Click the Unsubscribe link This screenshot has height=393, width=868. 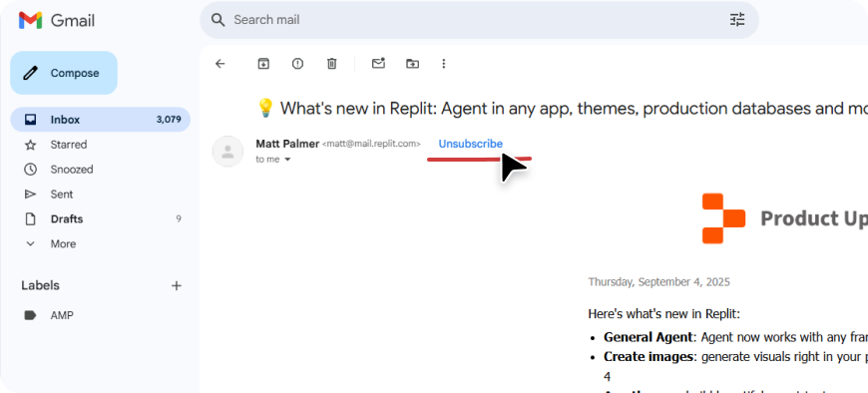click(x=471, y=144)
